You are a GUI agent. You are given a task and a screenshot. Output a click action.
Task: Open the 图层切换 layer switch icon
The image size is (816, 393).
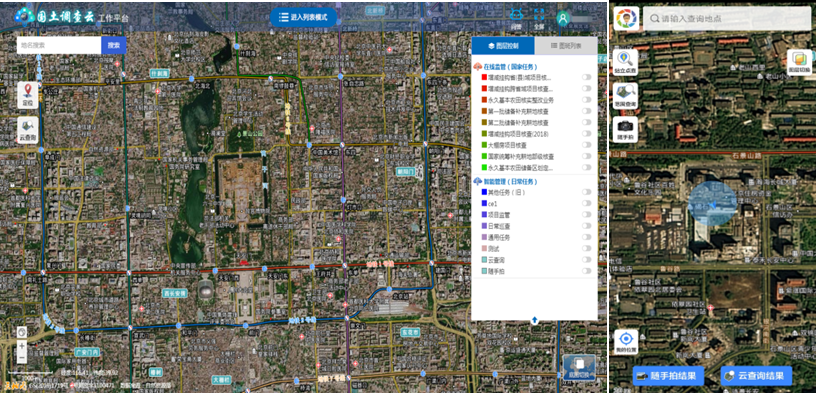799,62
